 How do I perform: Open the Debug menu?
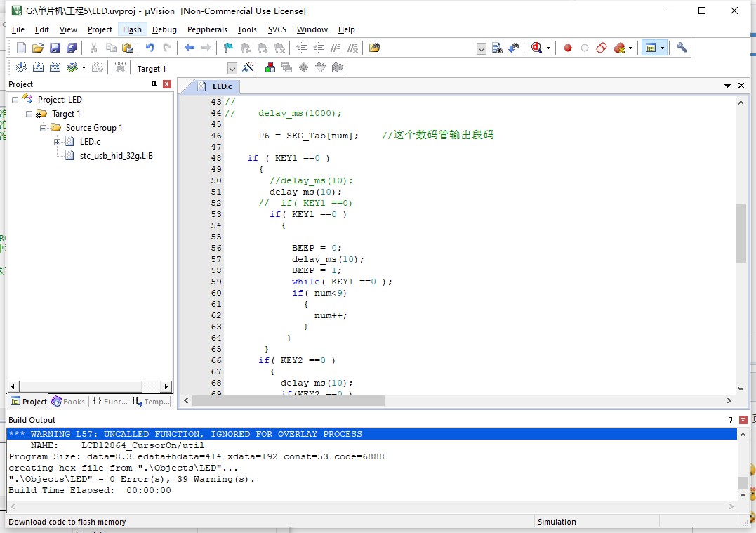(x=164, y=29)
